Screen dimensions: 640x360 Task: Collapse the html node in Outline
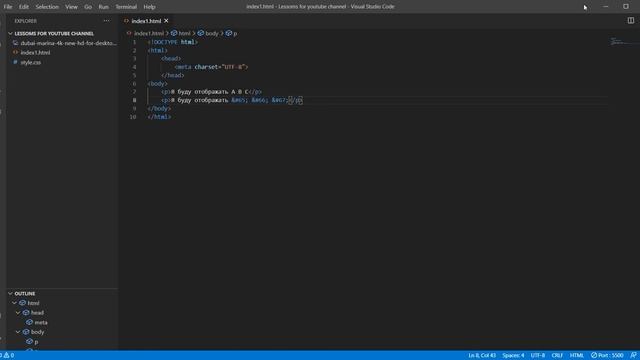coord(15,303)
